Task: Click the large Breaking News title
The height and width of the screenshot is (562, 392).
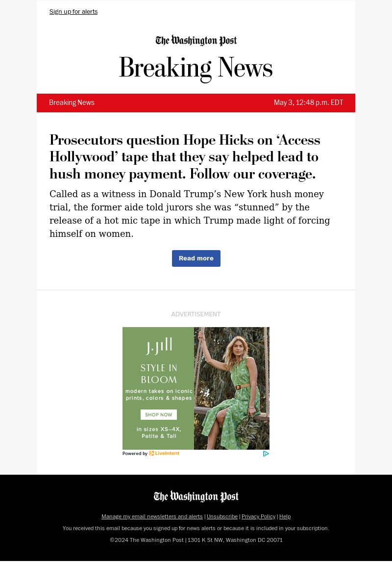Action: click(x=196, y=67)
